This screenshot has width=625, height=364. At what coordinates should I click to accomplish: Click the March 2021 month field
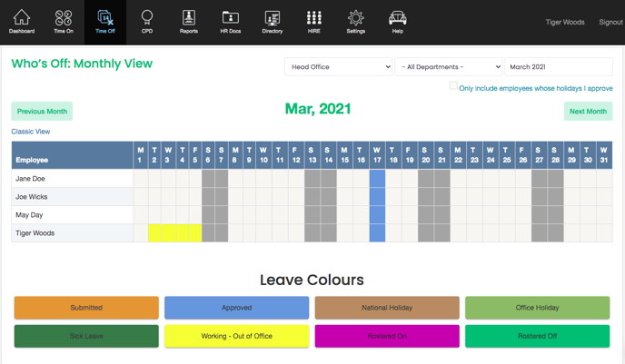tap(558, 67)
